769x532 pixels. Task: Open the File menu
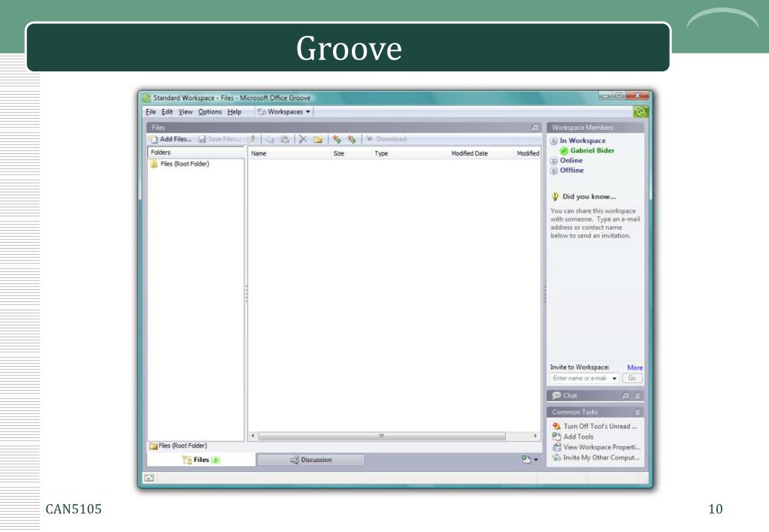(150, 112)
